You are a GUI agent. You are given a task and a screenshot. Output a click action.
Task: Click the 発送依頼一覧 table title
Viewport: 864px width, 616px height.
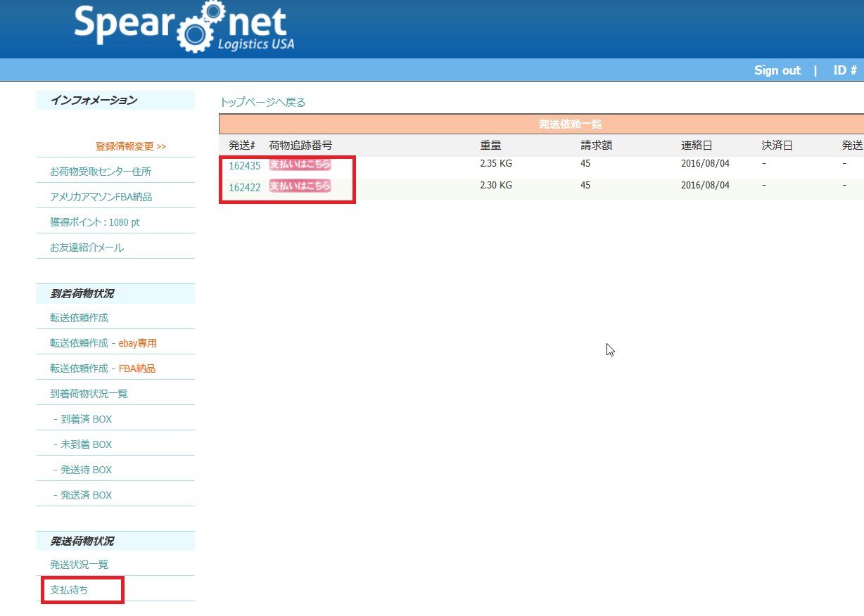click(x=571, y=124)
